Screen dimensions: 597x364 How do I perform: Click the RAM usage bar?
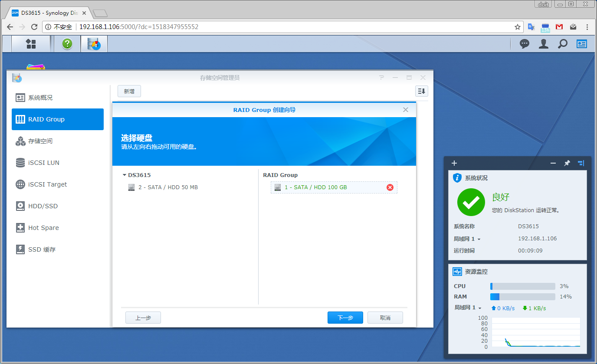tap(523, 297)
